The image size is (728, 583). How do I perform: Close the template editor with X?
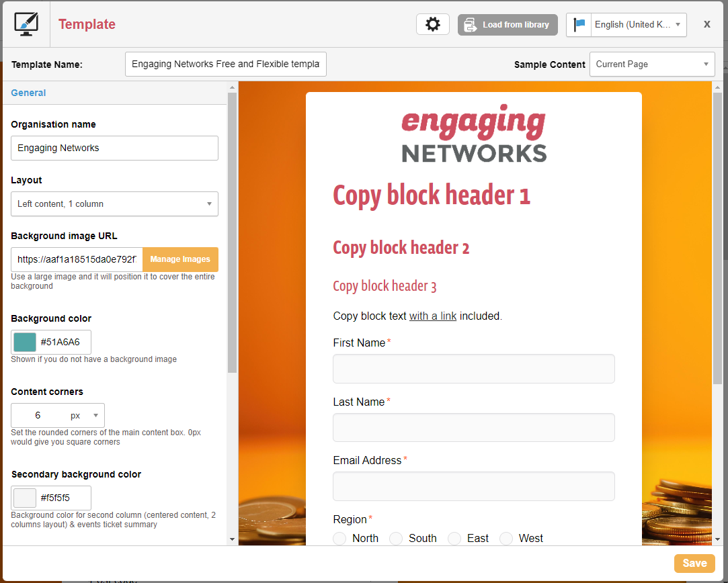(x=706, y=24)
